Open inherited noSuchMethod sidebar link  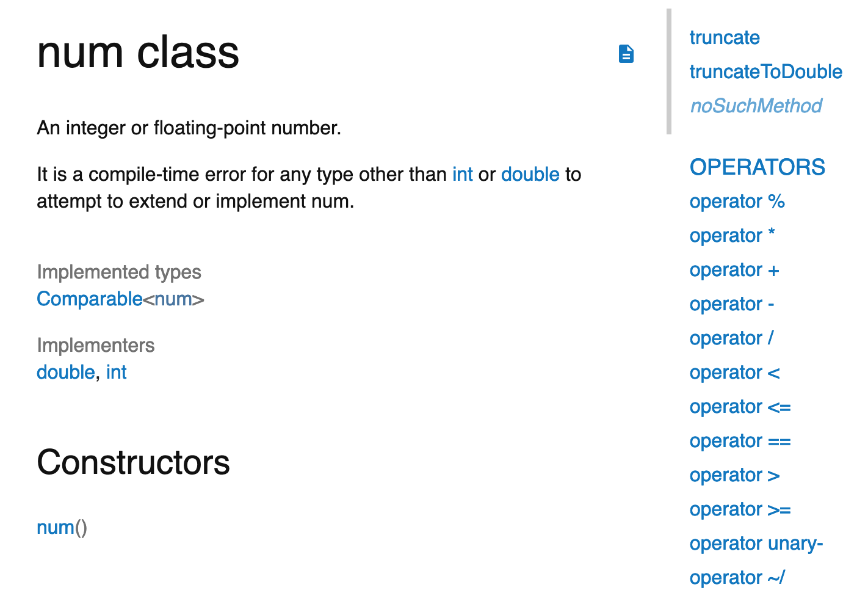(x=756, y=106)
